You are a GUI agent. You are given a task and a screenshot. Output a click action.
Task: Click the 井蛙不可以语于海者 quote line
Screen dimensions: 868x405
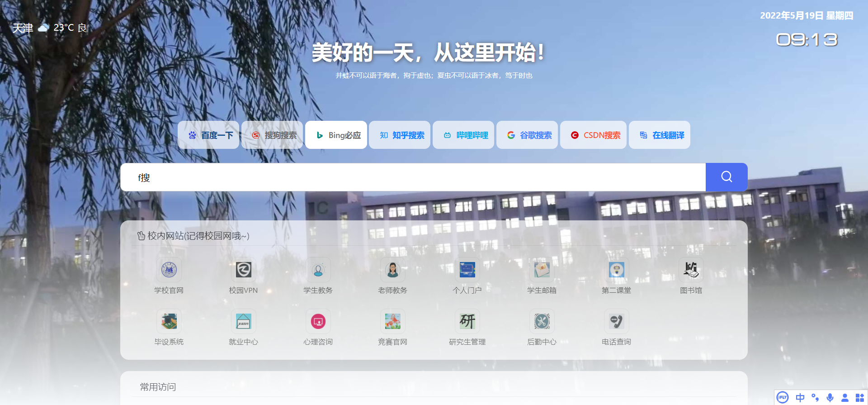(434, 76)
